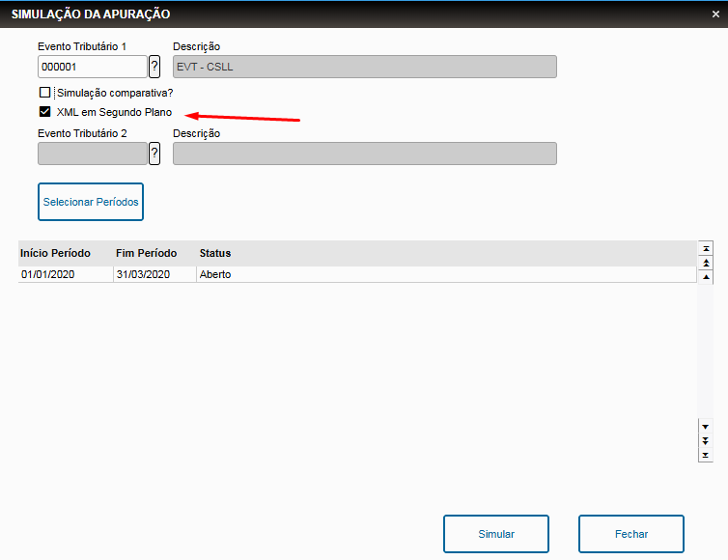The width and height of the screenshot is (728, 560).
Task: Jump to first row in the grid
Action: (706, 249)
